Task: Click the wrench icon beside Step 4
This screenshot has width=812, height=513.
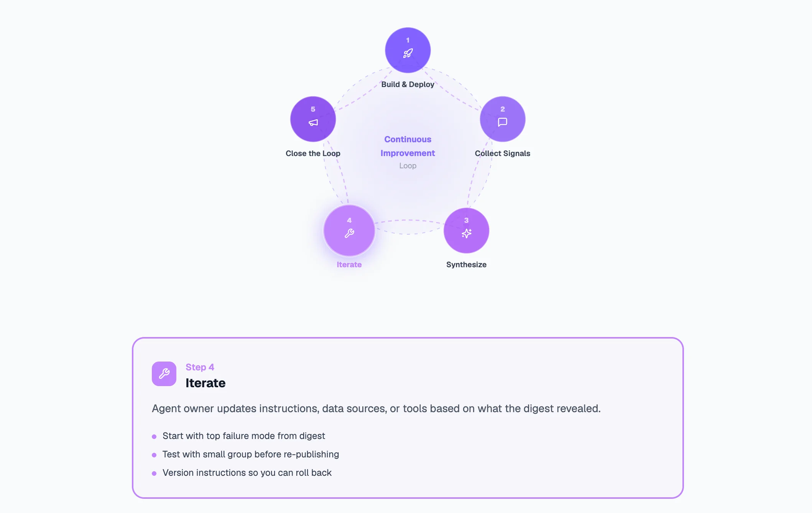Action: [164, 373]
